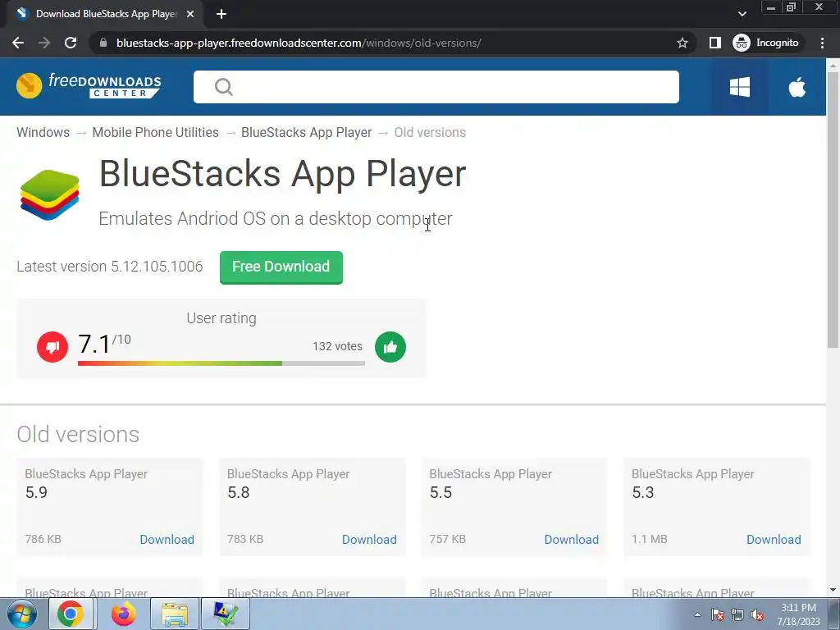Click the 7.1/10 rating score

pyautogui.click(x=104, y=344)
